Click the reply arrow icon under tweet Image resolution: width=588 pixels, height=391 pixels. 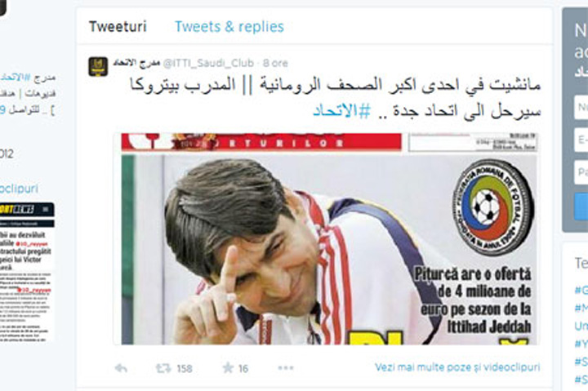[x=121, y=368]
